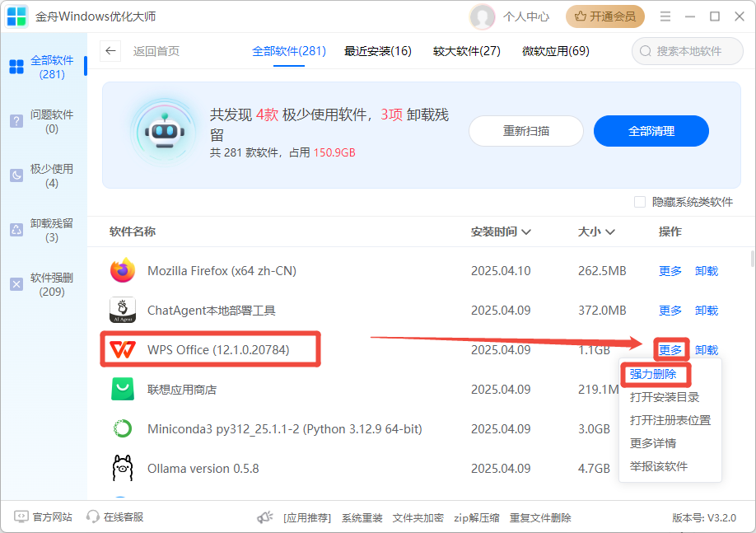Uninstall Mozilla Firefox via 卸载 link
This screenshot has height=533, width=756.
(x=707, y=271)
